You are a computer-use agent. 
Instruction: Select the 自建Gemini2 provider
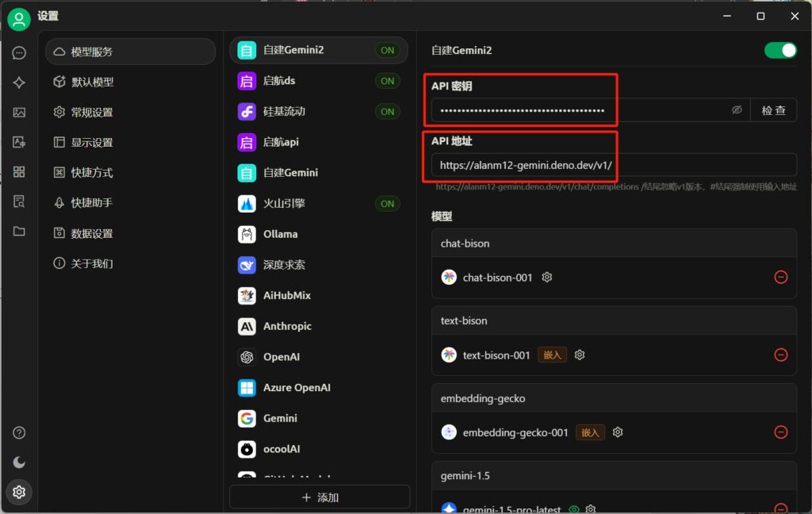click(319, 50)
